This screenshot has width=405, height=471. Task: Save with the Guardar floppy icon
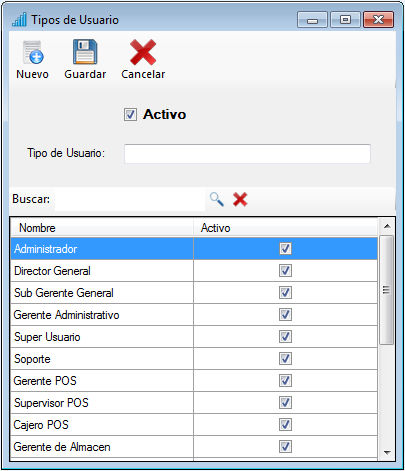click(85, 52)
